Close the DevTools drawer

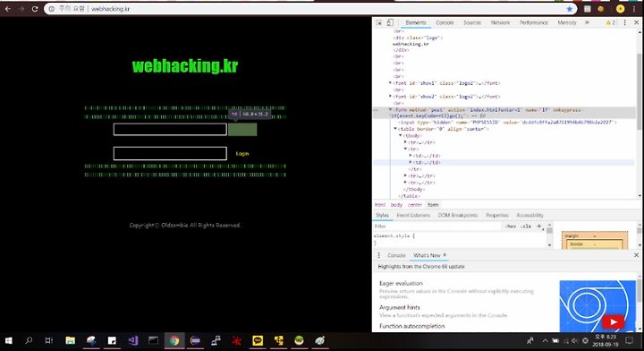[x=636, y=255]
